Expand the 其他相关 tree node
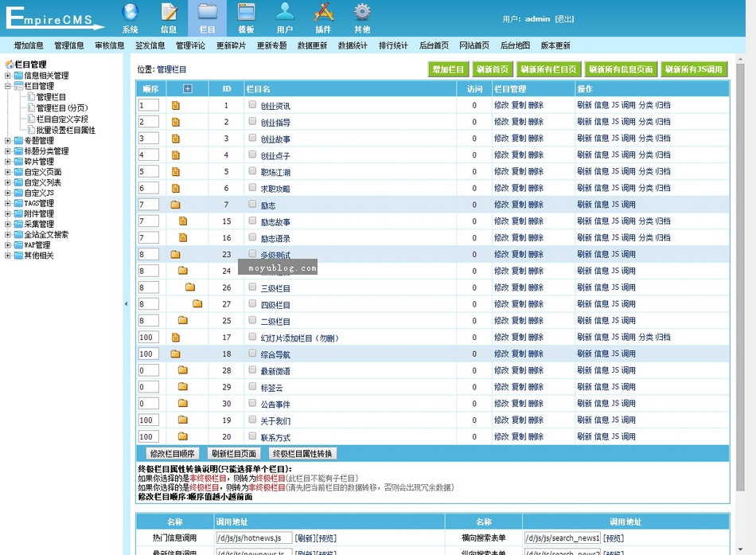This screenshot has width=756, height=555. pos(8,256)
